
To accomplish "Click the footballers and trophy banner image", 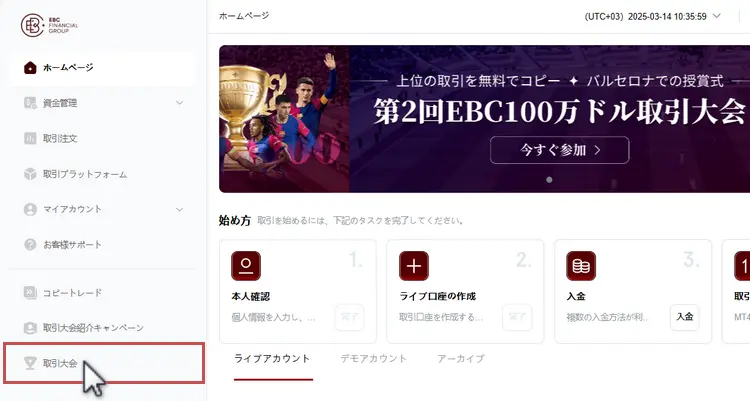I will coord(284,119).
